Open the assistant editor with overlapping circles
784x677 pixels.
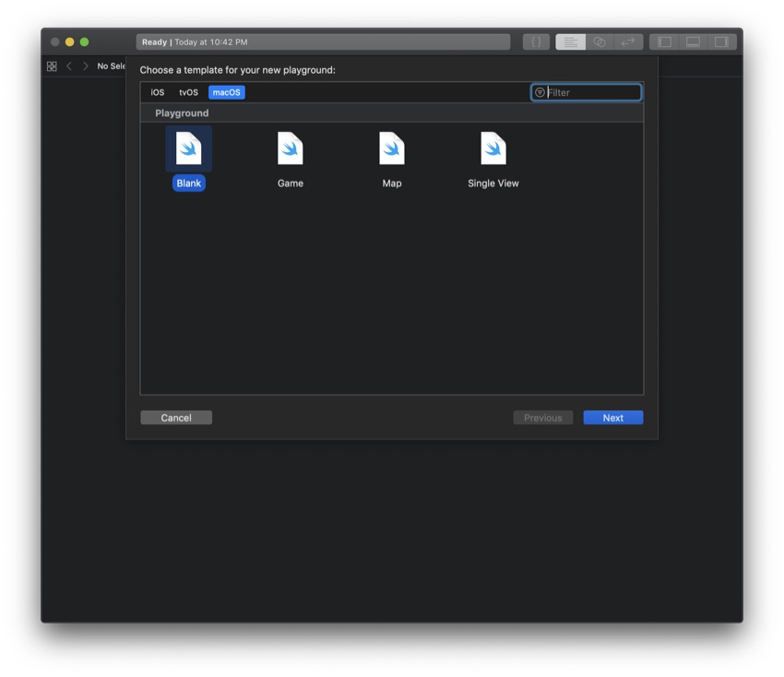point(600,42)
